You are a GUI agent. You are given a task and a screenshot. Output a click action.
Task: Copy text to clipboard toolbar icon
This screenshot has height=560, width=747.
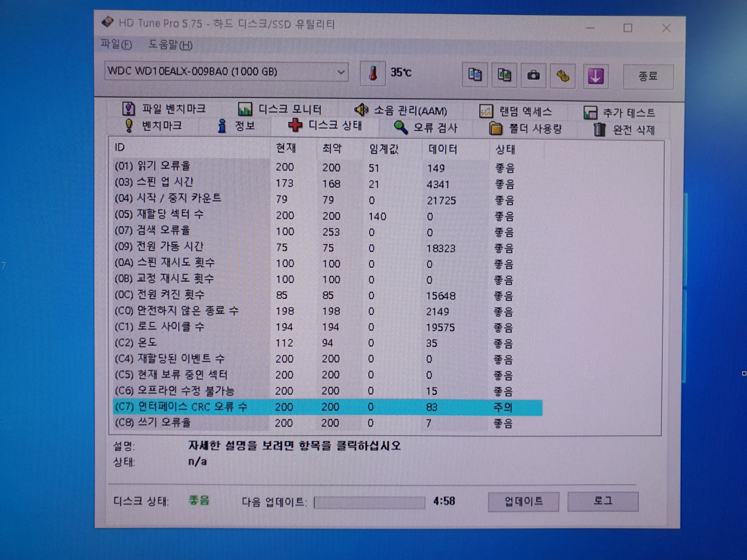(474, 75)
